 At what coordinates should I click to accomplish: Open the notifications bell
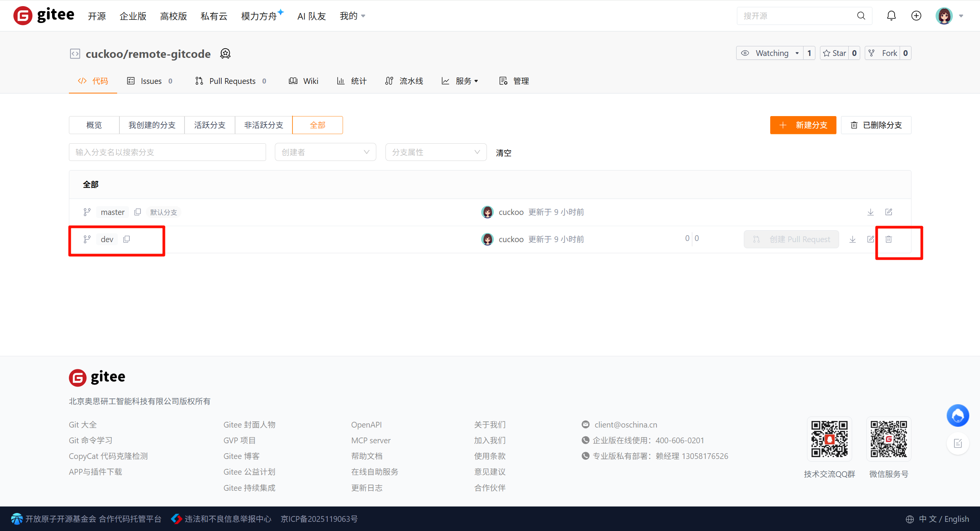tap(891, 16)
